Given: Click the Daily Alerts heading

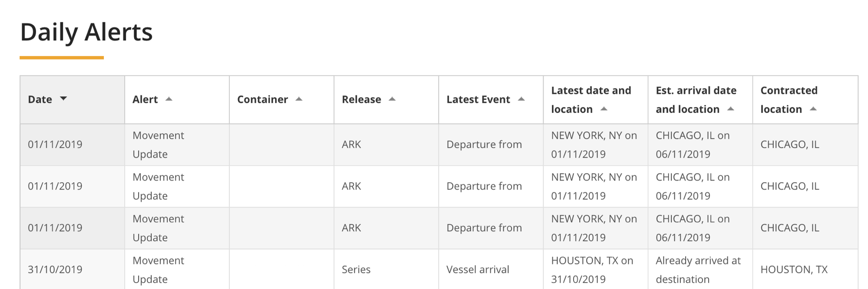Looking at the screenshot, I should (86, 32).
